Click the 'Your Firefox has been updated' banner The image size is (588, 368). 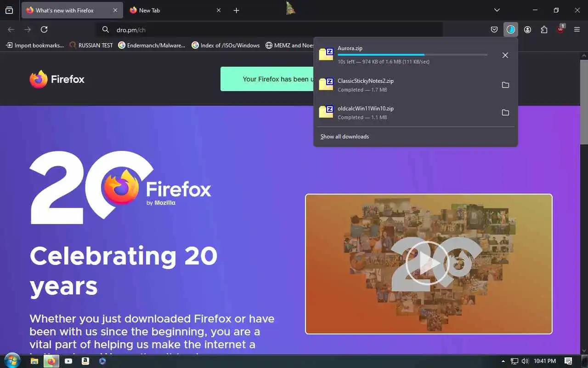tap(267, 79)
